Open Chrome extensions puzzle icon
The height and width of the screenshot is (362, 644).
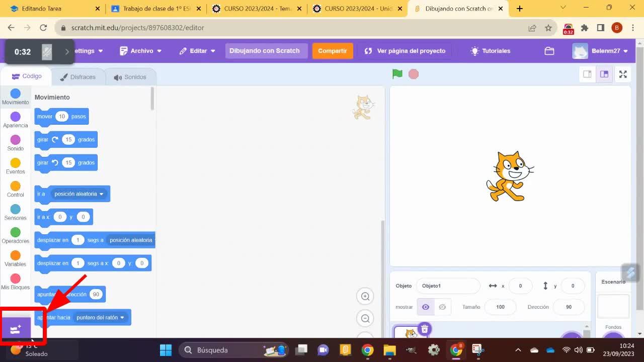pos(585,28)
